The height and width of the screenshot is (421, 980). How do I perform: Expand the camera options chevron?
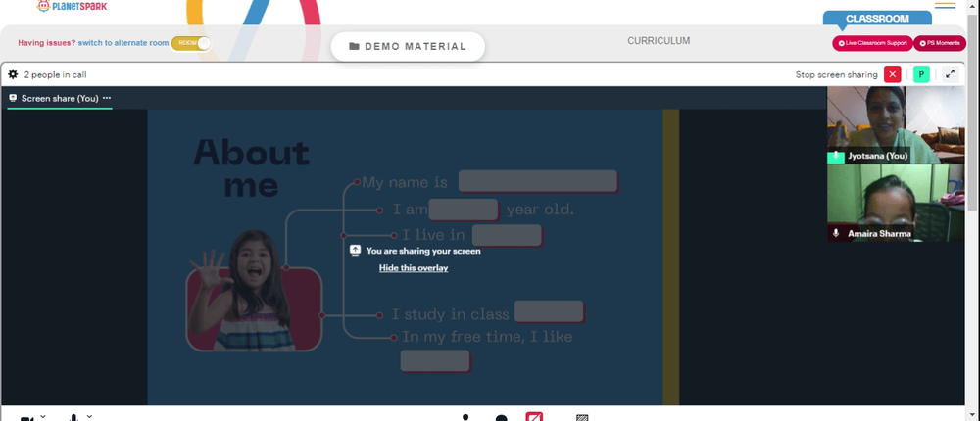(x=43, y=416)
